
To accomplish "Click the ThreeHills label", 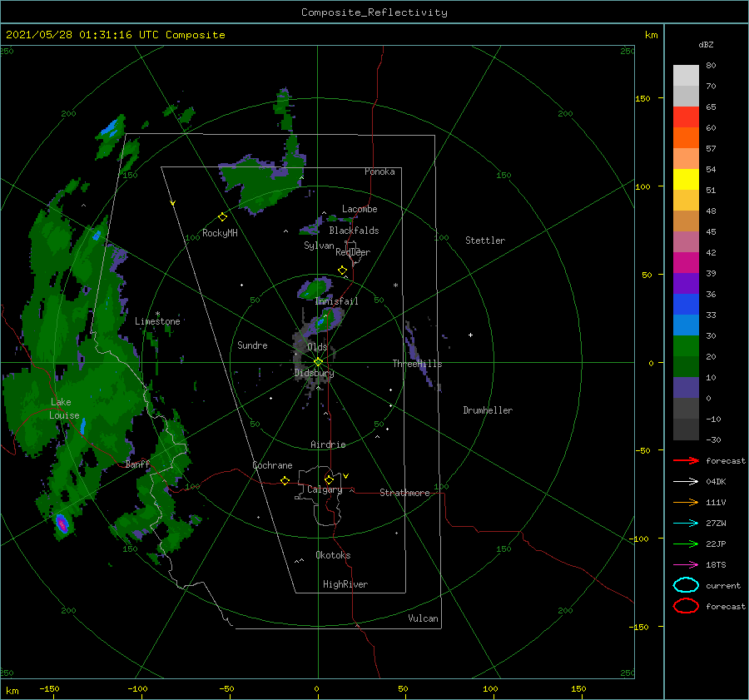I will (417, 364).
